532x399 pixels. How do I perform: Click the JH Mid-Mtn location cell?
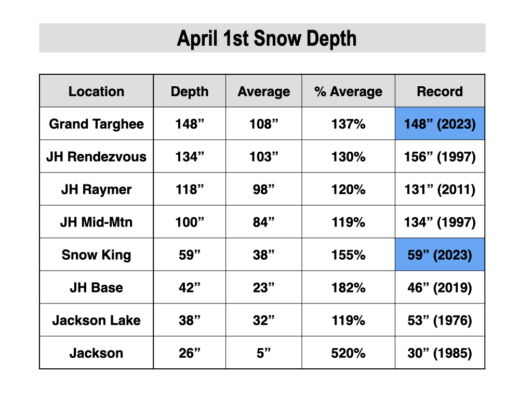tap(96, 222)
